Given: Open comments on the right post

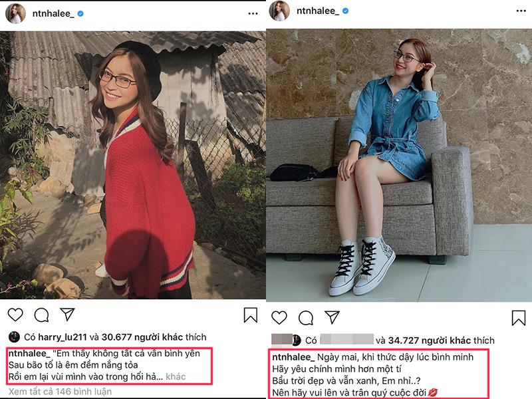Looking at the screenshot, I should click(x=305, y=317).
